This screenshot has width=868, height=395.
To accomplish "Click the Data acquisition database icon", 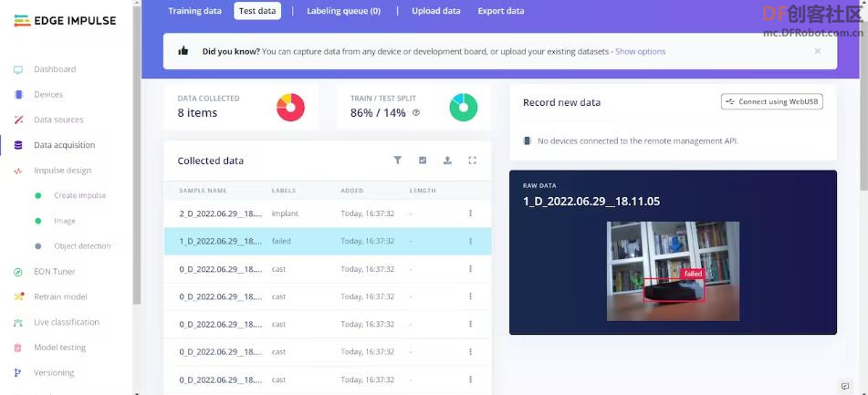I will click(x=18, y=145).
